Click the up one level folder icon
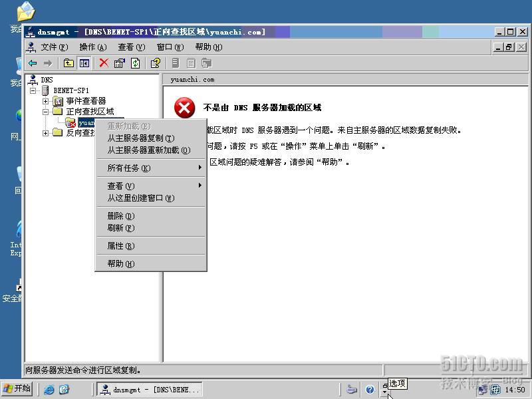 tap(68, 63)
